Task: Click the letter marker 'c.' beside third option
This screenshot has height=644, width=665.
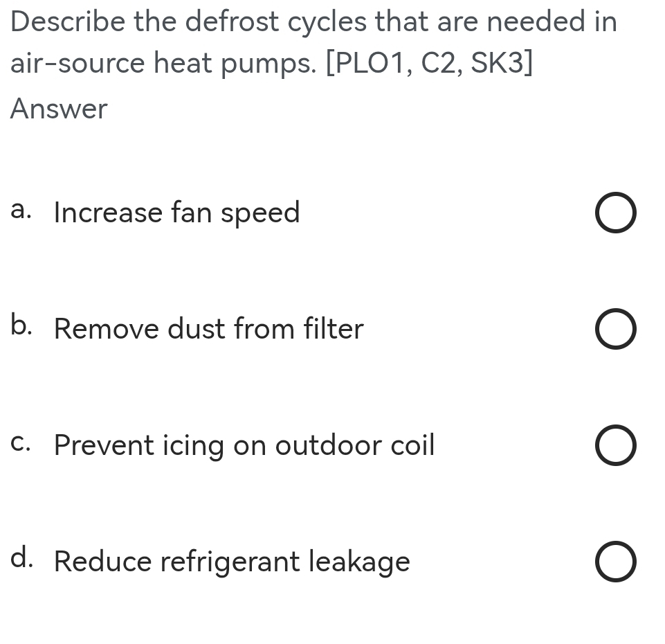Action: point(21,440)
